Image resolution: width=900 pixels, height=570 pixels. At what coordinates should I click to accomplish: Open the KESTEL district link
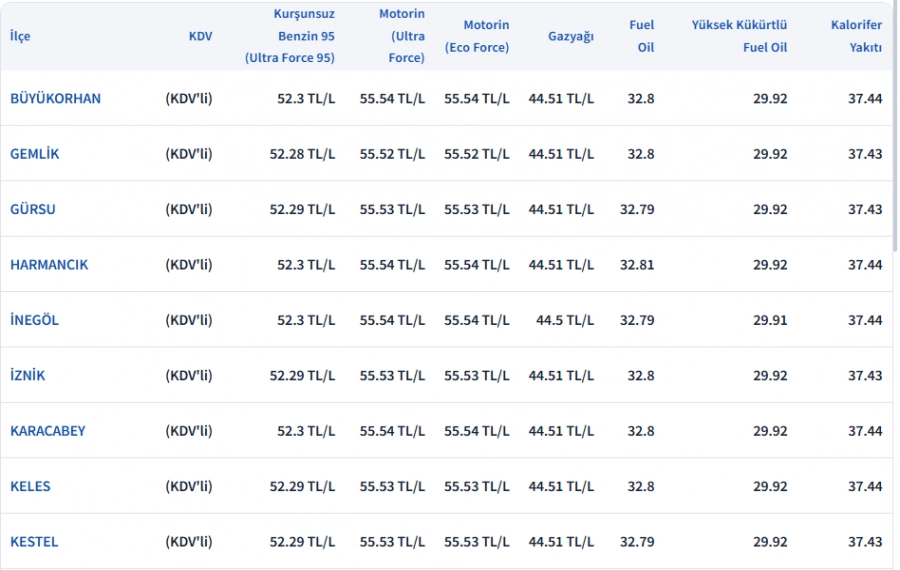(x=34, y=542)
